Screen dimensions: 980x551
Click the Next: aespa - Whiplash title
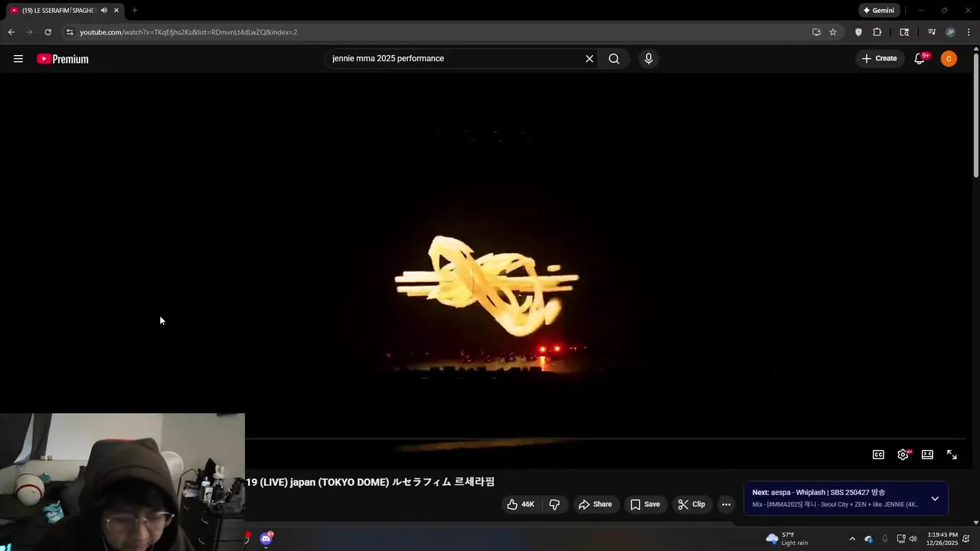coord(818,492)
